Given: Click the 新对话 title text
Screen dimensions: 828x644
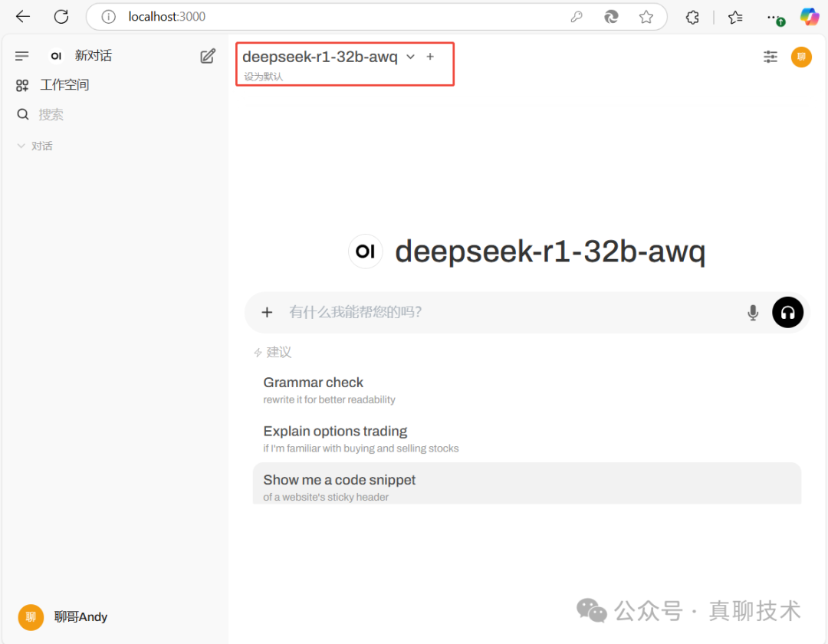Looking at the screenshot, I should 94,56.
